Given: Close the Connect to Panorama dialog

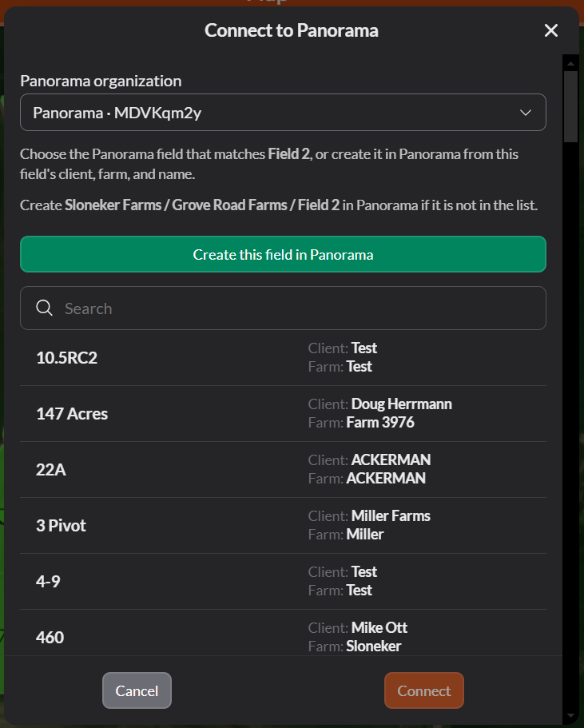Looking at the screenshot, I should coord(551,30).
